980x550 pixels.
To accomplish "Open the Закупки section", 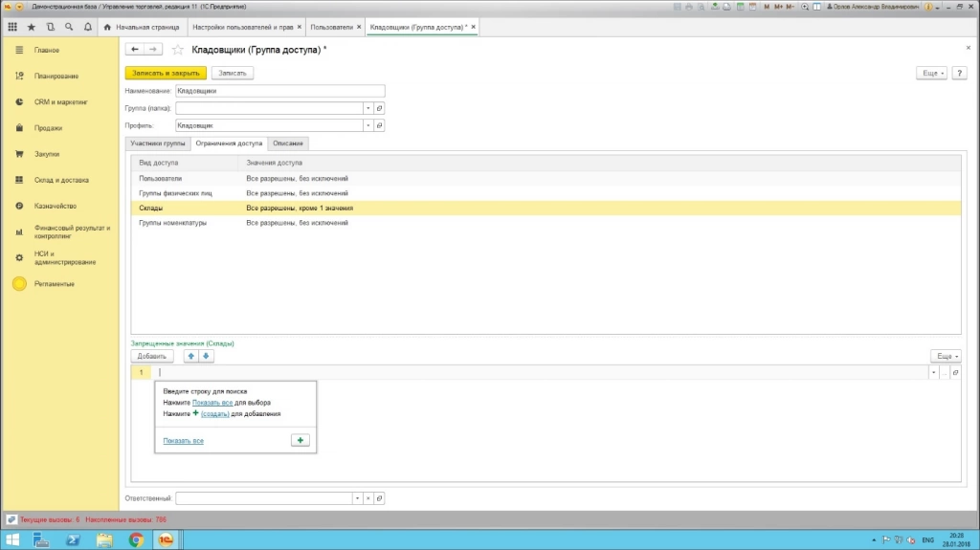I will tap(47, 154).
